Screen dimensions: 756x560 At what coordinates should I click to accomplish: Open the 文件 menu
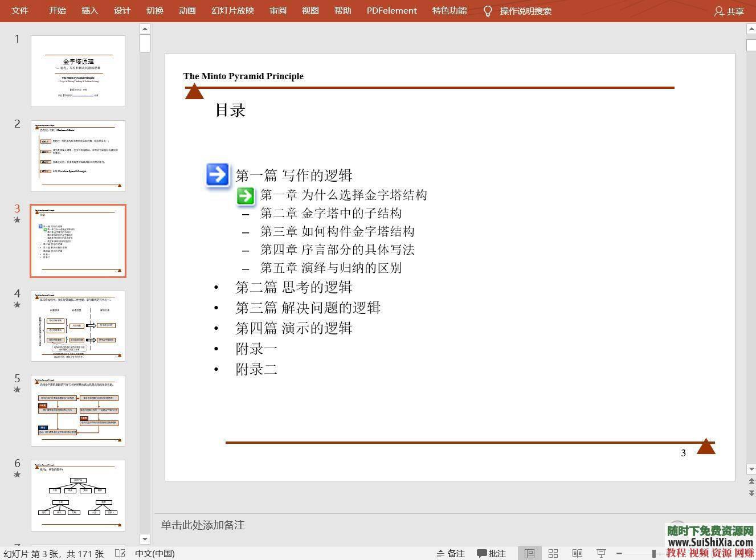20,10
